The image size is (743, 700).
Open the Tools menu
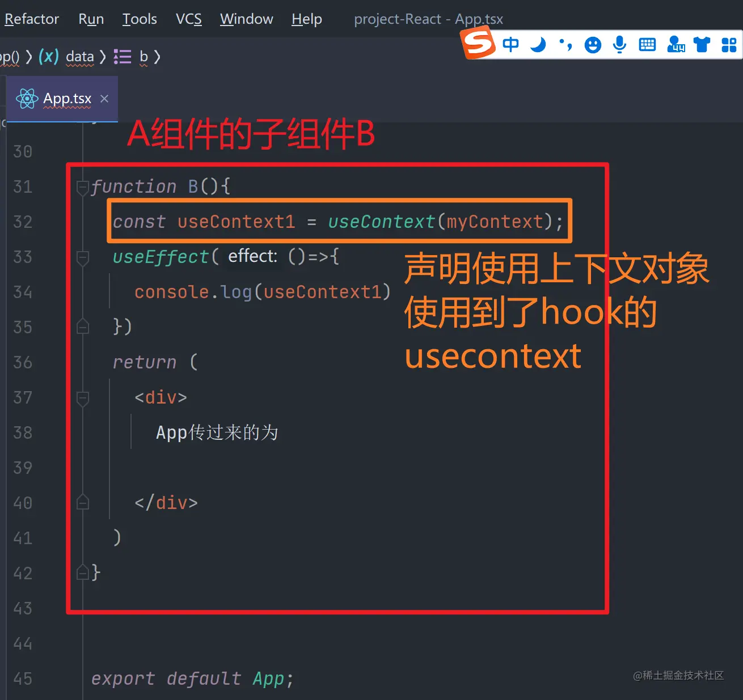tap(140, 19)
